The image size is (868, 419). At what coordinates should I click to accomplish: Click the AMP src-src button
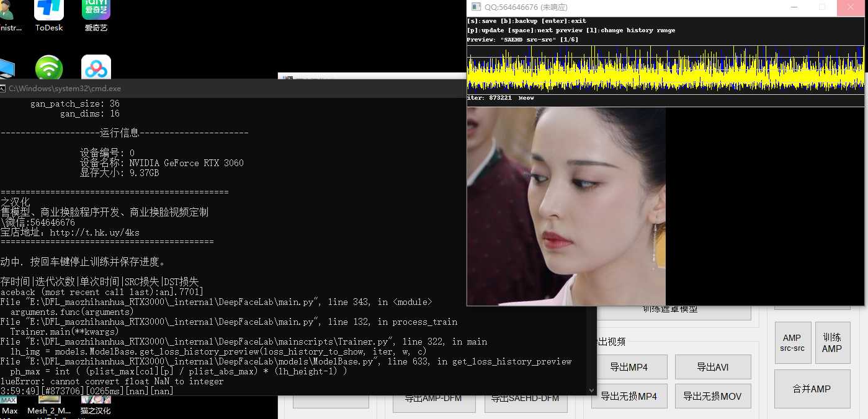pos(792,343)
